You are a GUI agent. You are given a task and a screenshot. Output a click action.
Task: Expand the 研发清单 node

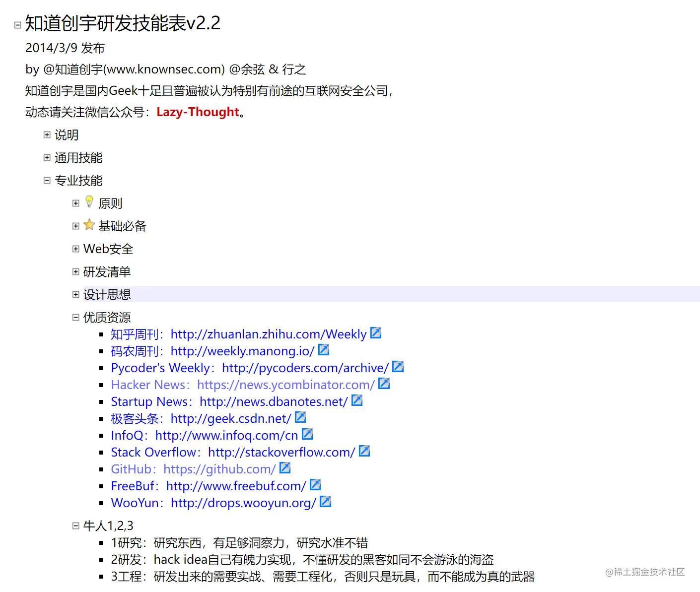76,271
